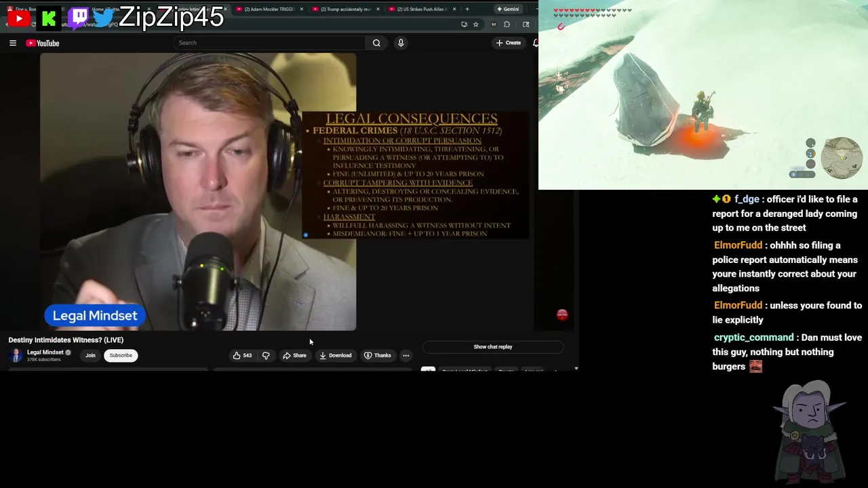This screenshot has height=488, width=868.
Task: Start voice search with microphone icon
Action: click(401, 43)
